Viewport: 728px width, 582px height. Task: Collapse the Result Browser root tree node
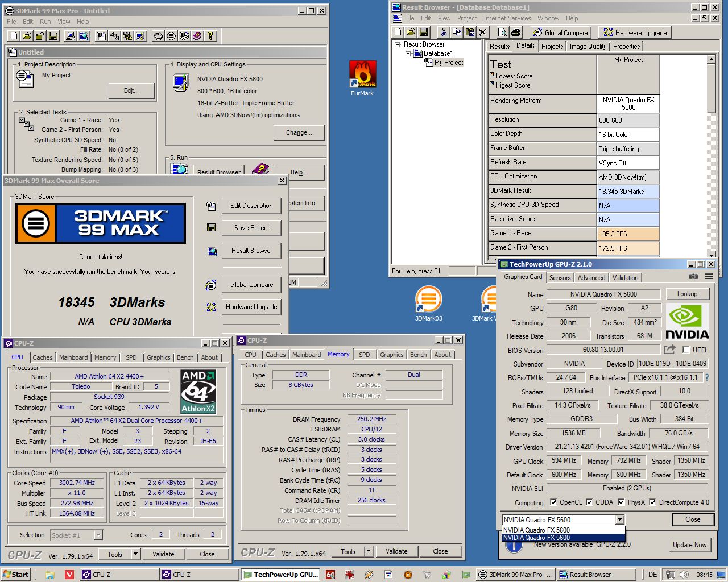click(397, 44)
